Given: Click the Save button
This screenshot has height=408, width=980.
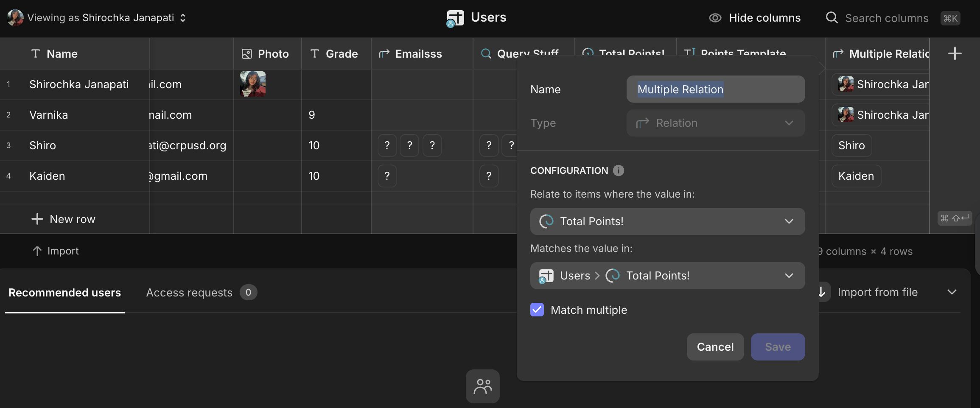Looking at the screenshot, I should (778, 347).
